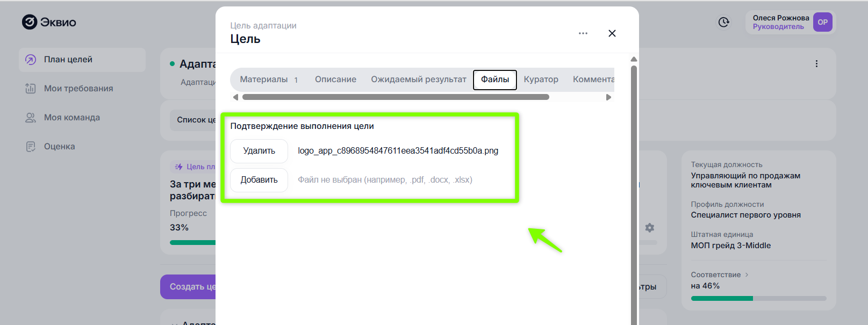Click the 33% goal progress bar

[193, 243]
